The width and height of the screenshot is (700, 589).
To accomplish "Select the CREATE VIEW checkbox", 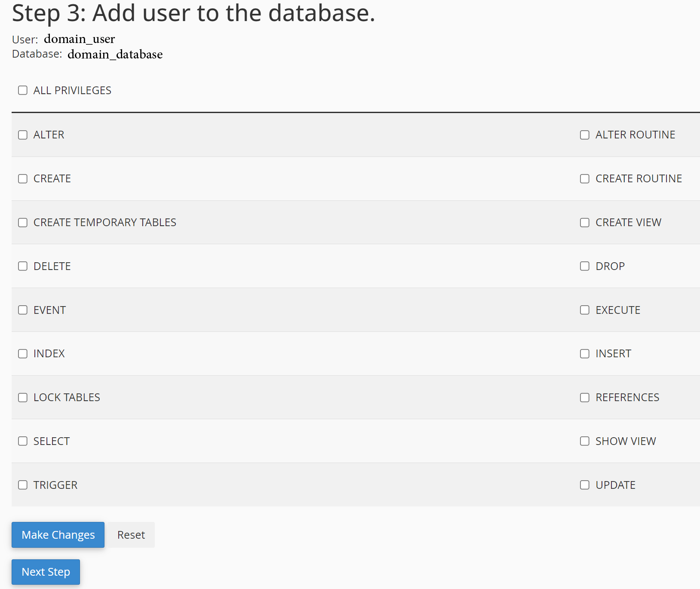I will click(x=585, y=223).
